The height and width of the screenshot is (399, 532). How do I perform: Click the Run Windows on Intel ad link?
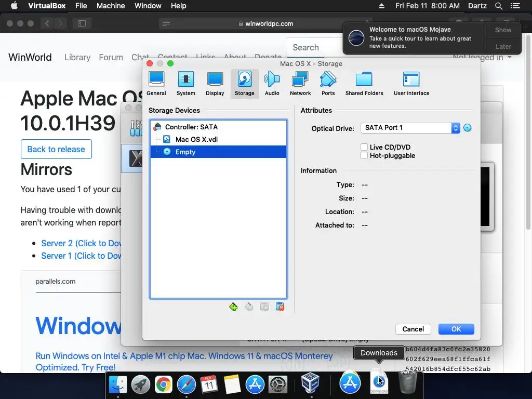[184, 362]
